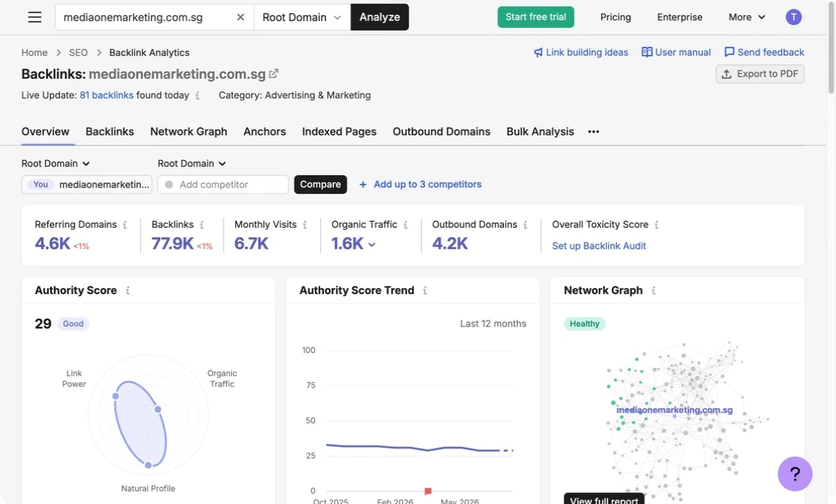Screen dimensions: 836x504
Task: Clear the domain search field
Action: pos(240,17)
